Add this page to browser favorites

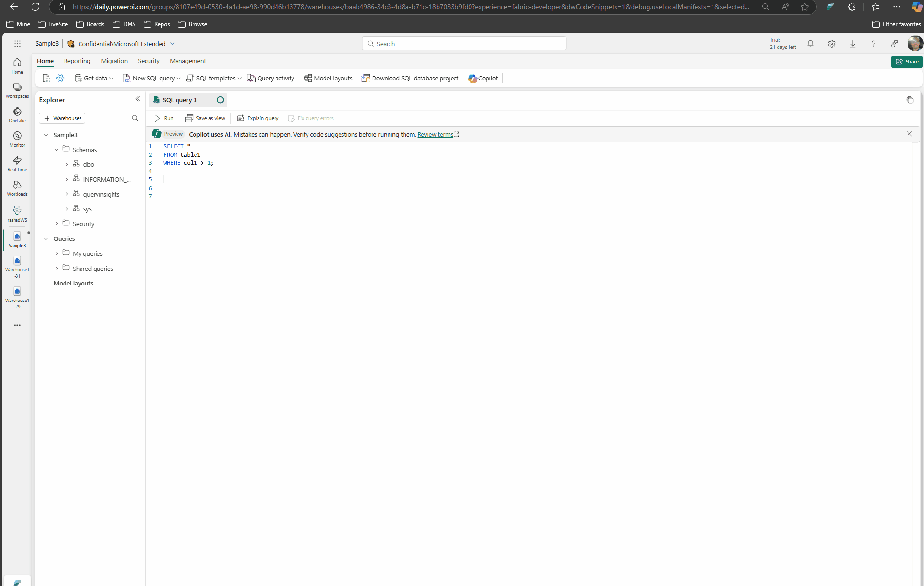click(805, 7)
